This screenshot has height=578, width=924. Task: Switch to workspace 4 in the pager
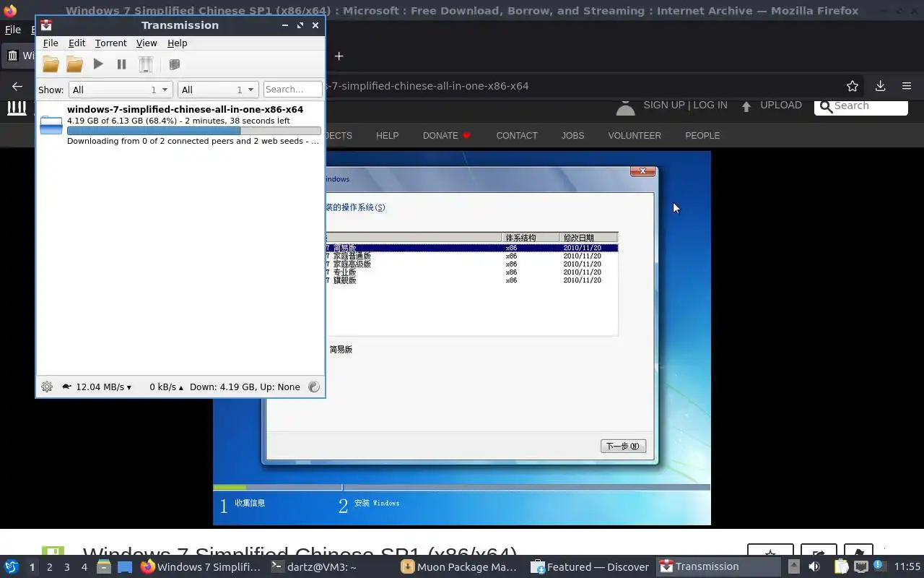tap(84, 567)
